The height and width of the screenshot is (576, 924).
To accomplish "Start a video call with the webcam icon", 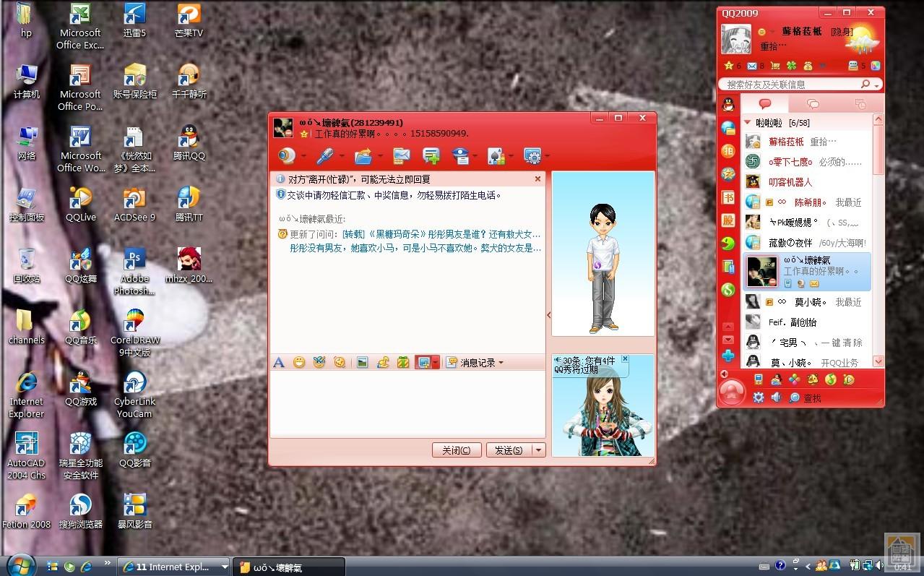I will click(x=288, y=155).
